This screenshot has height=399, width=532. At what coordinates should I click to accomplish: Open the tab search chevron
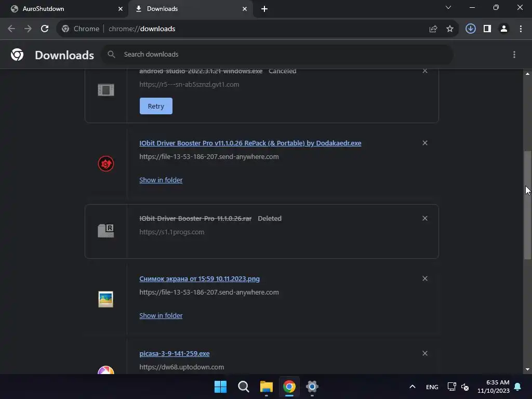click(448, 7)
